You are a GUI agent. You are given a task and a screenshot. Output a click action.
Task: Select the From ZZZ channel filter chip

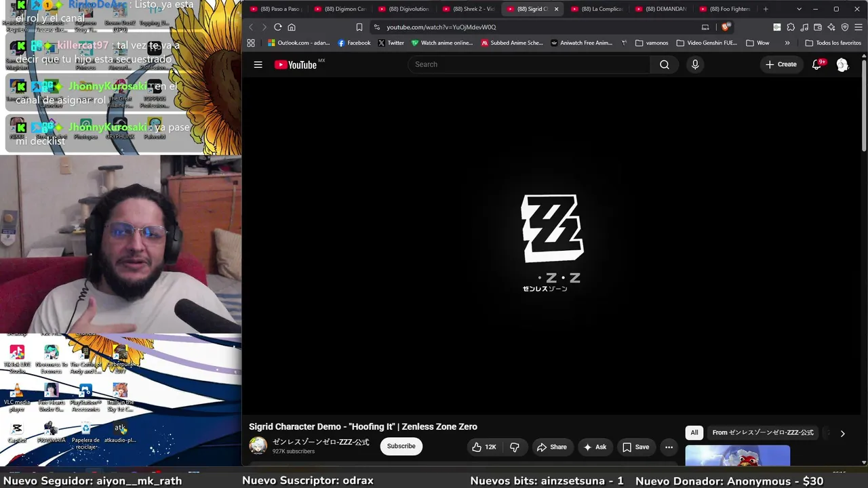point(763,432)
